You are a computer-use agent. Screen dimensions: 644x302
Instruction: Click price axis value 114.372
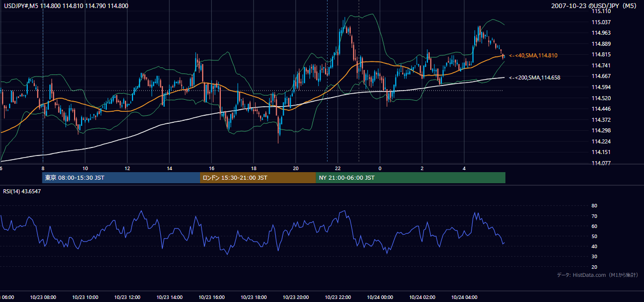[x=601, y=120]
